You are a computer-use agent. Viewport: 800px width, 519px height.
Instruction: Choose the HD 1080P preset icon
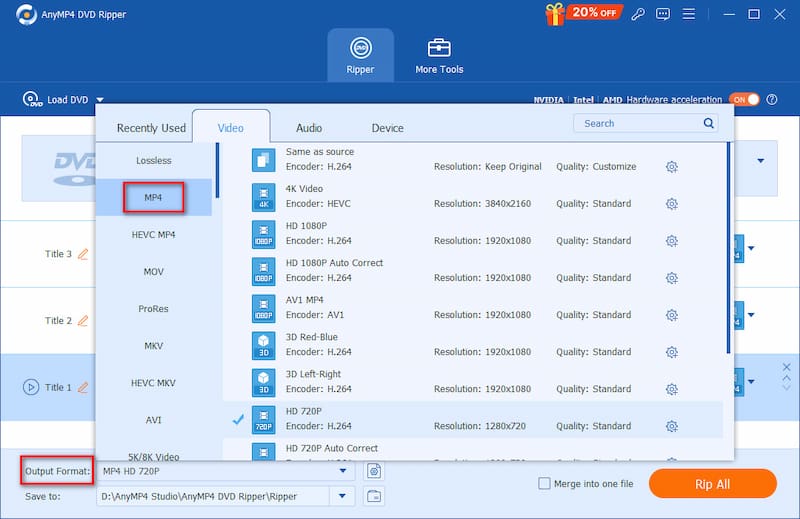(x=263, y=234)
